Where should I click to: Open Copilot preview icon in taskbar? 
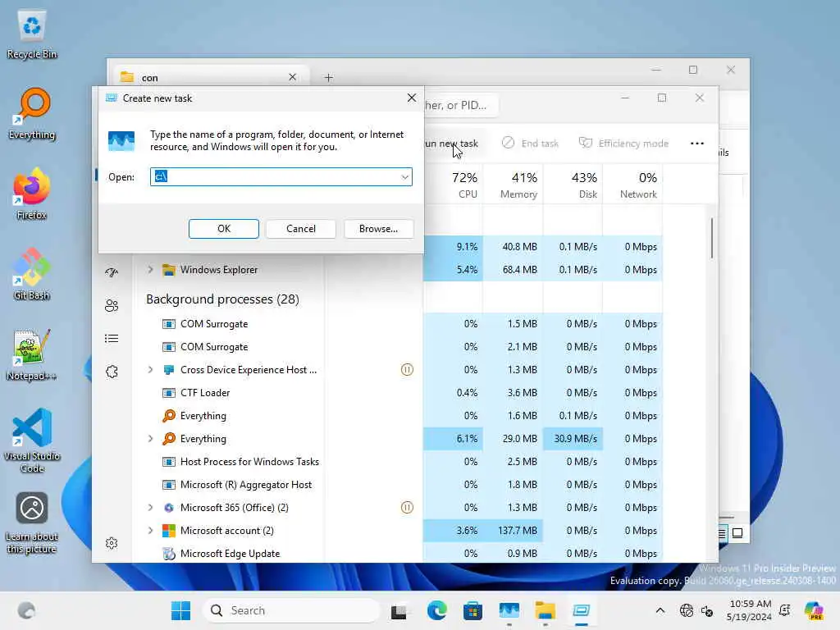click(814, 610)
